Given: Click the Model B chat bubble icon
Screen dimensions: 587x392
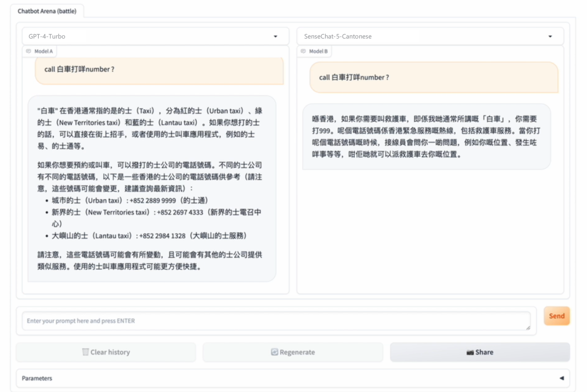Looking at the screenshot, I should click(303, 51).
